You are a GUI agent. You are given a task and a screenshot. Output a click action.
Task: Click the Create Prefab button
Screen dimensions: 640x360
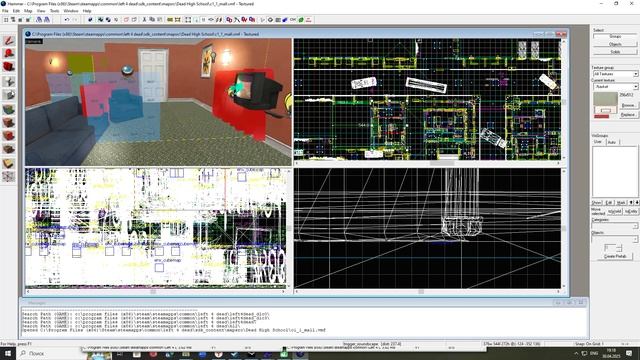coord(615,256)
